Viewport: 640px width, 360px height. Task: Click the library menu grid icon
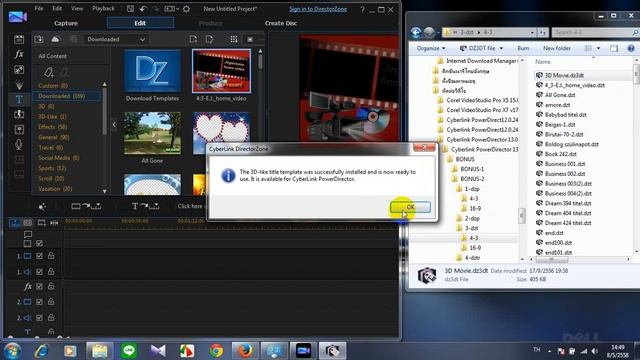[233, 39]
